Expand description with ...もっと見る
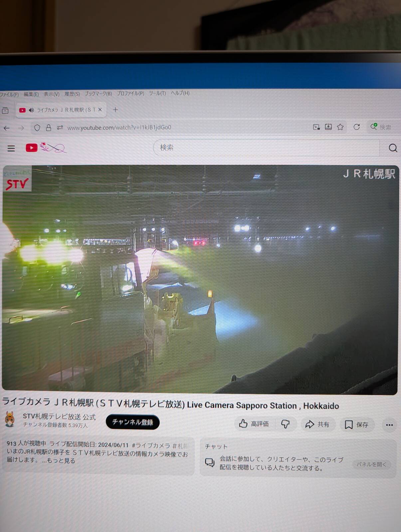Viewport: 401px width, 532px height. coord(59,461)
